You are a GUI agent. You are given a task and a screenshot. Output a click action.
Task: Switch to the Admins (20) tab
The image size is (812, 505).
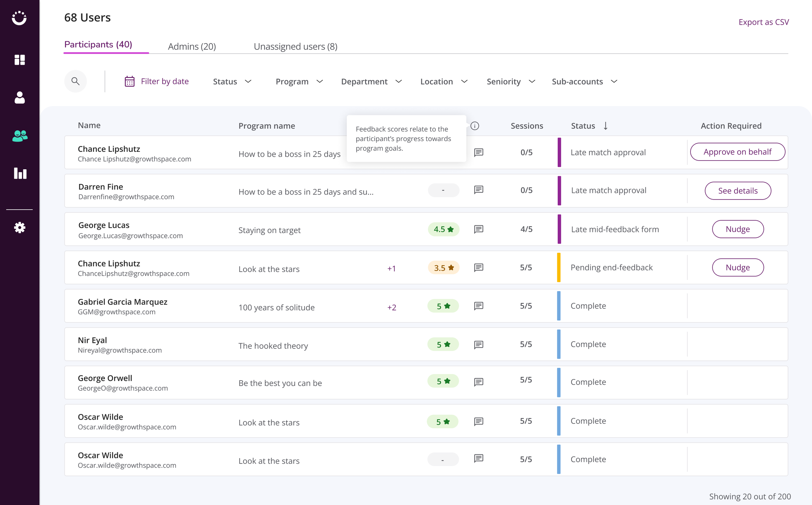point(192,46)
